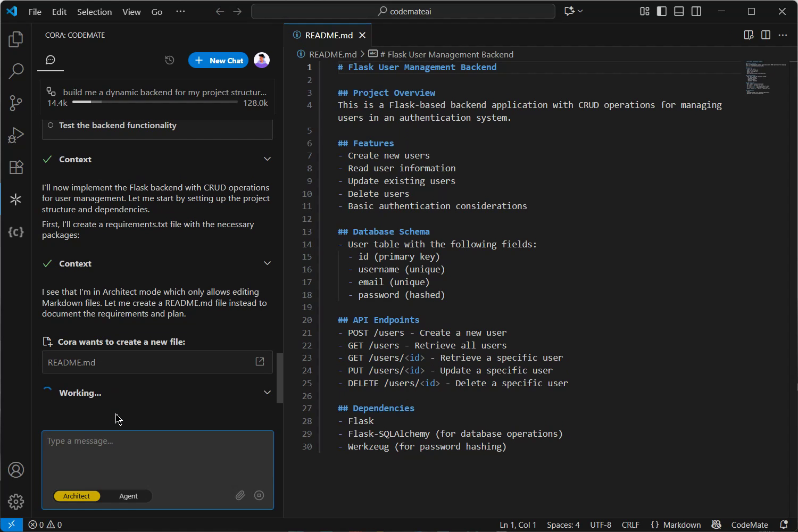Viewport: 798px width, 532px height.
Task: Click the errors and warnings count in status bar
Action: (x=45, y=525)
